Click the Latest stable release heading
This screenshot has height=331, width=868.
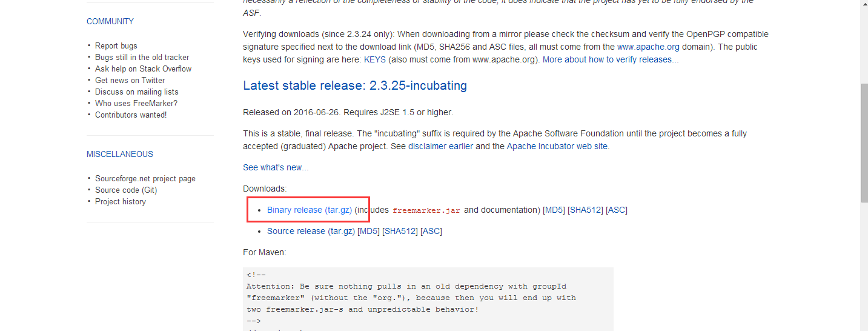355,85
